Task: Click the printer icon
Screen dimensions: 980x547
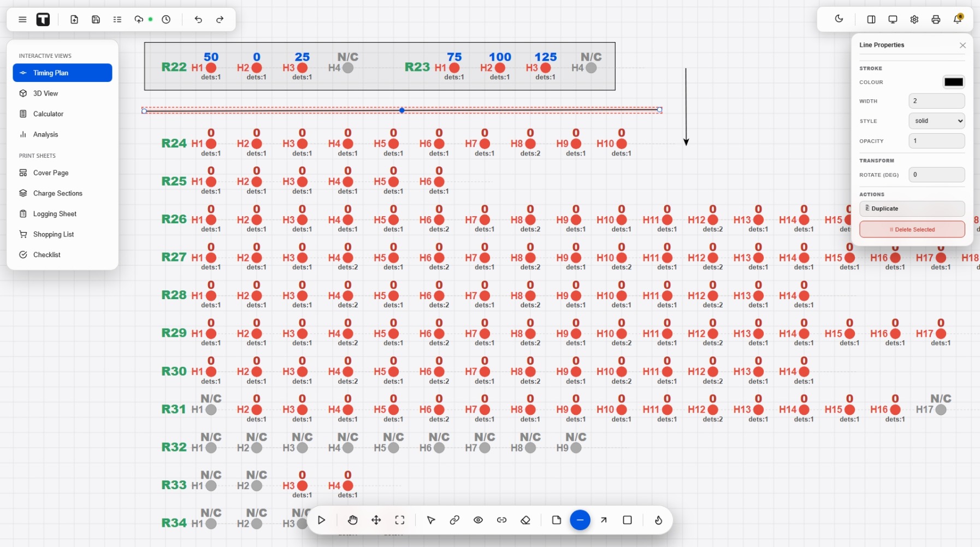Action: [936, 20]
